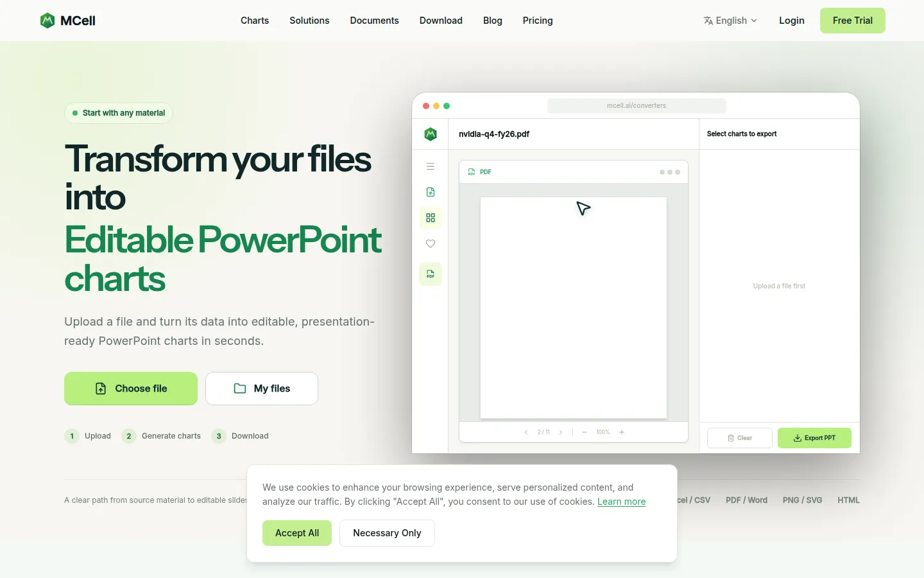Go to previous PDF page arrow

click(526, 432)
